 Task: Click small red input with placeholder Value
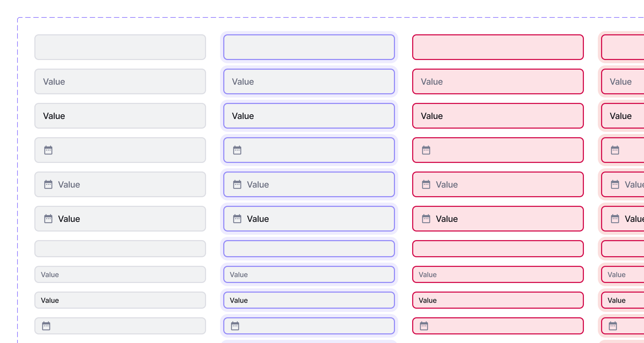pos(498,274)
